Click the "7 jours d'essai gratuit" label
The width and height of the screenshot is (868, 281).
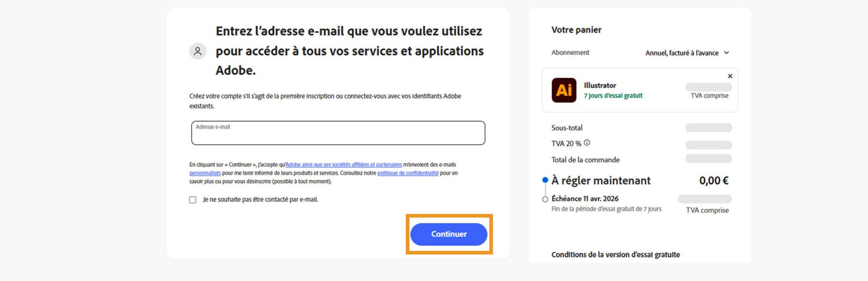[x=614, y=95]
